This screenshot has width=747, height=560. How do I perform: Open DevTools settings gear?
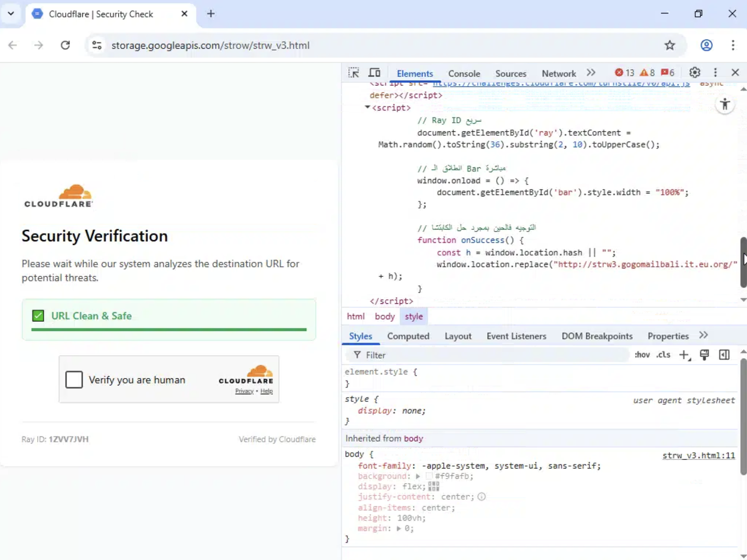pos(695,72)
